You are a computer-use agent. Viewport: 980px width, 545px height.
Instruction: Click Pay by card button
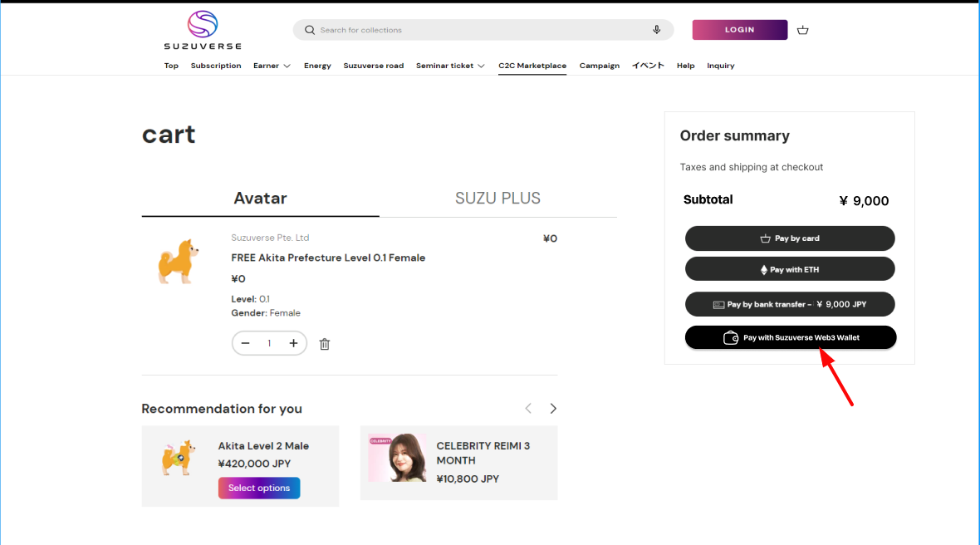[x=789, y=238]
